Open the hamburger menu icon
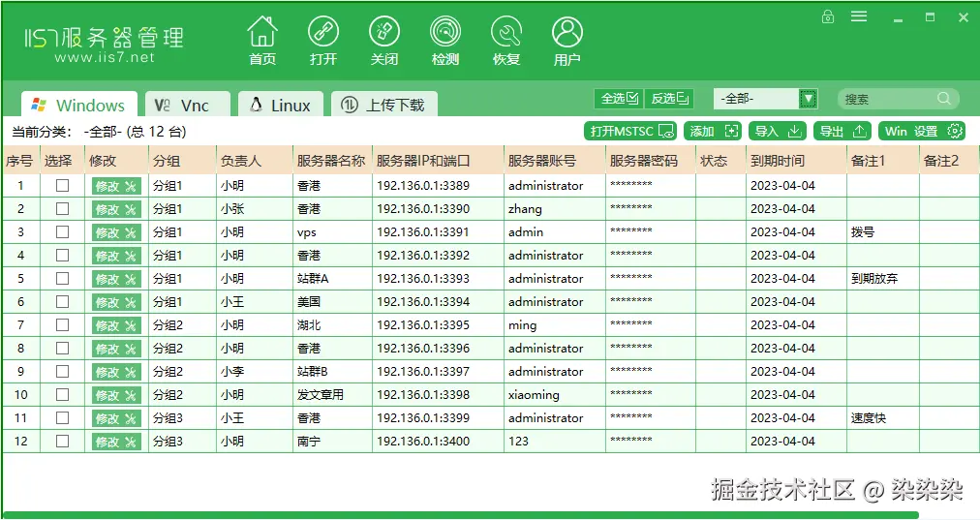 (859, 16)
